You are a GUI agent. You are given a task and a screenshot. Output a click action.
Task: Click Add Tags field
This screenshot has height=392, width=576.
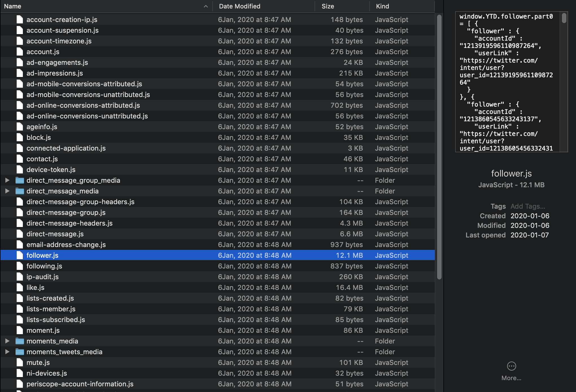(x=527, y=206)
